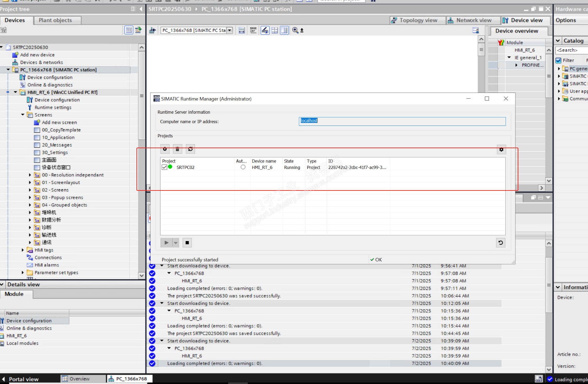This screenshot has height=384, width=588.
Task: Click the Add new device item
Action: [x=37, y=55]
